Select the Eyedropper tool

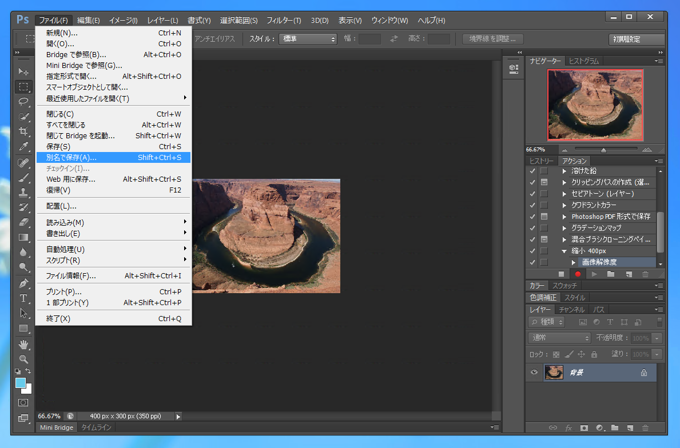pyautogui.click(x=23, y=146)
